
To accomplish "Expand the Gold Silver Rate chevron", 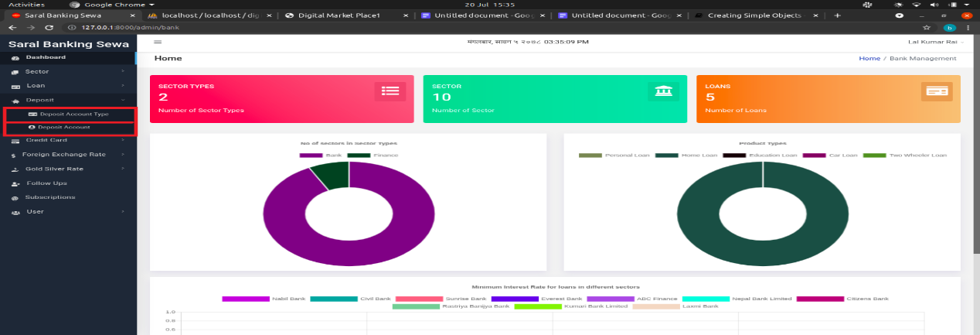I will pos(123,169).
